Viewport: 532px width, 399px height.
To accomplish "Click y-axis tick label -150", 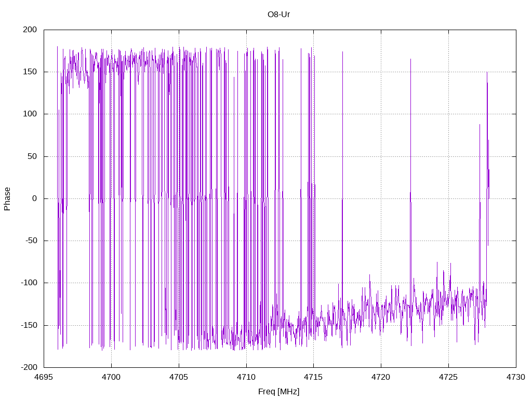I will 29,325.
